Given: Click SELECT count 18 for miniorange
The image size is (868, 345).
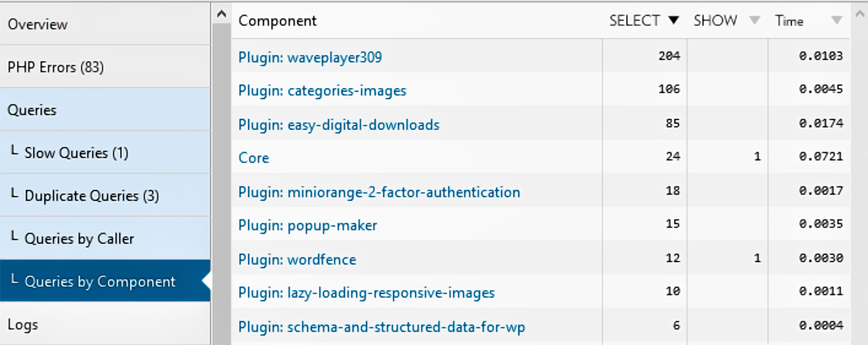Looking at the screenshot, I should coord(673,191).
